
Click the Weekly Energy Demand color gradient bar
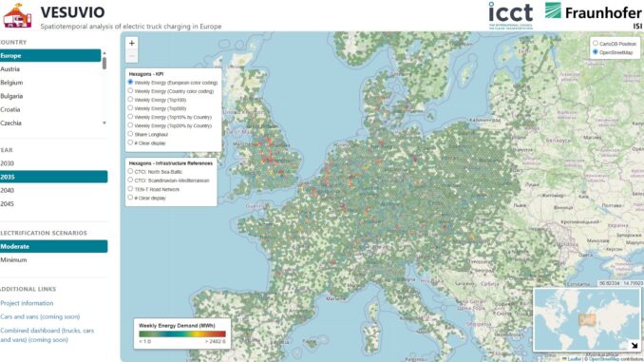(182, 334)
